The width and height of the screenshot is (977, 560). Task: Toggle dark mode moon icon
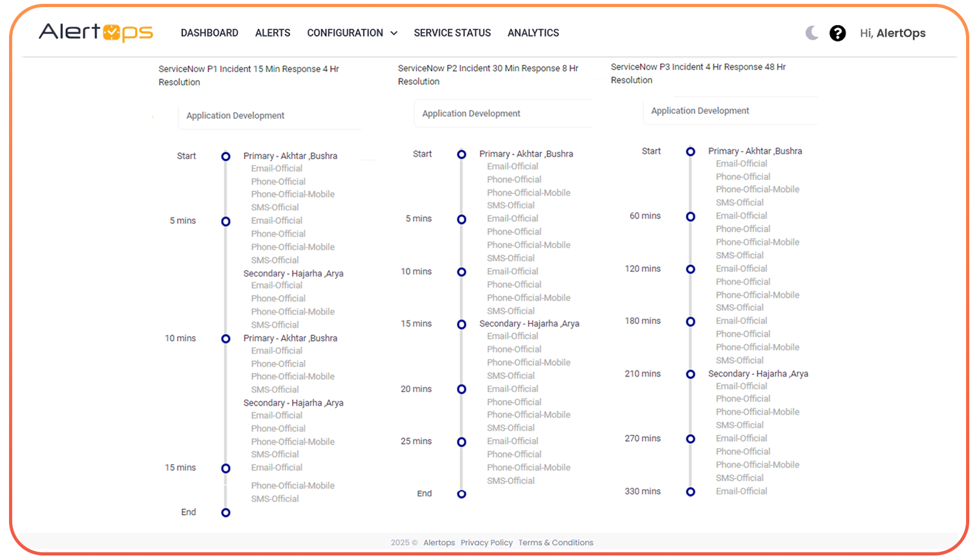[x=812, y=33]
